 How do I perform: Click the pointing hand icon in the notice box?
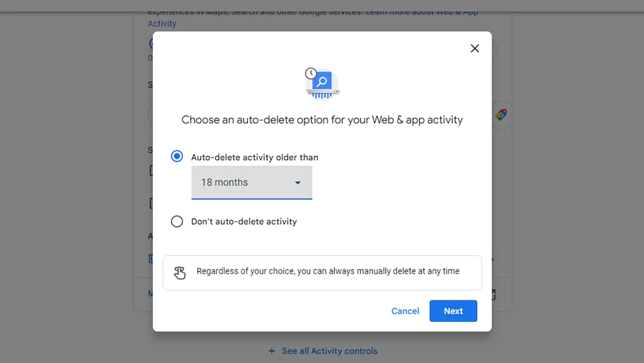[180, 272]
